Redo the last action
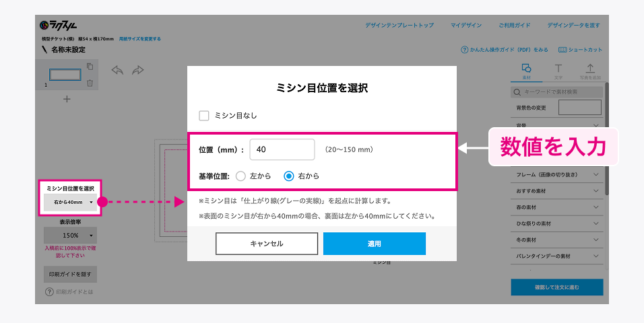The width and height of the screenshot is (644, 323). [137, 70]
